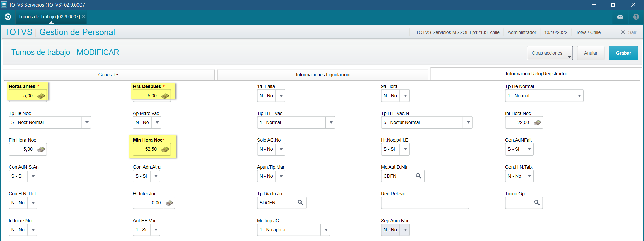Open the Mc.Imp.JC. dropdown
This screenshot has width=644, height=241.
tap(326, 230)
